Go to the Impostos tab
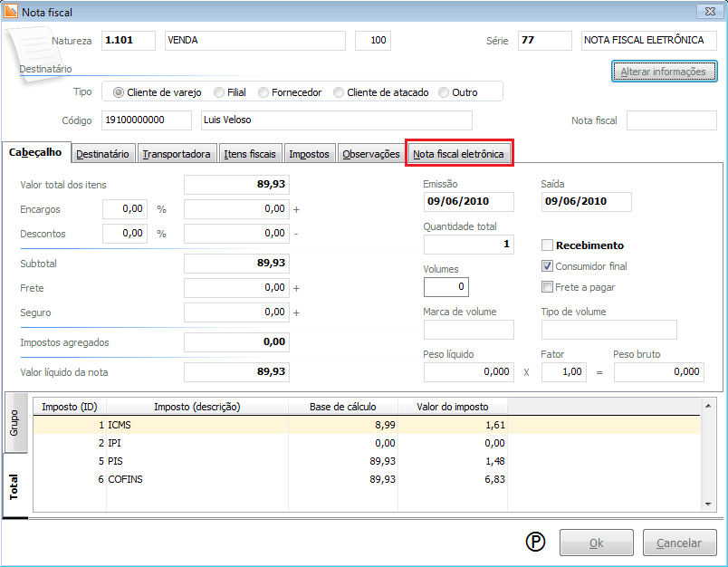Viewport: 728px width, 567px height. [309, 154]
